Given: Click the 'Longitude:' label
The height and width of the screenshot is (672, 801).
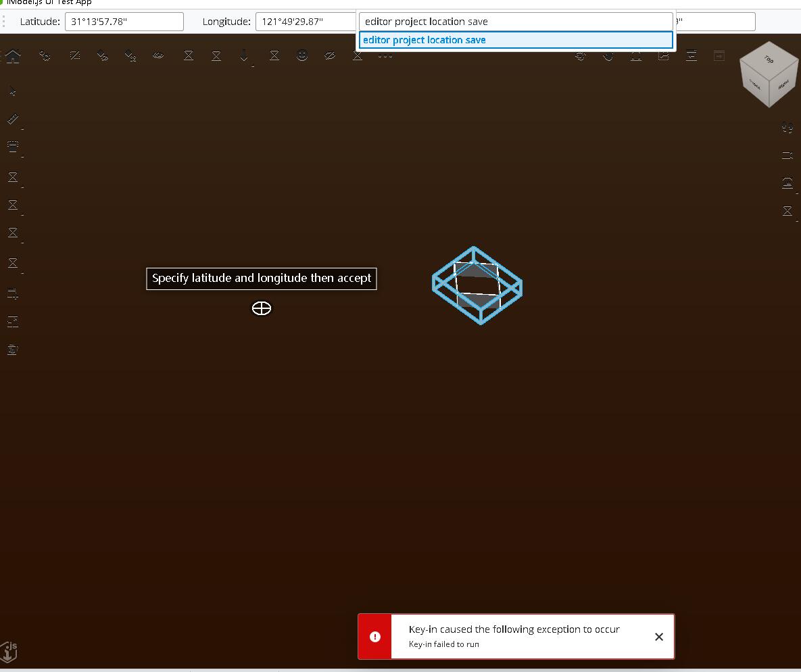Looking at the screenshot, I should click(x=226, y=22).
